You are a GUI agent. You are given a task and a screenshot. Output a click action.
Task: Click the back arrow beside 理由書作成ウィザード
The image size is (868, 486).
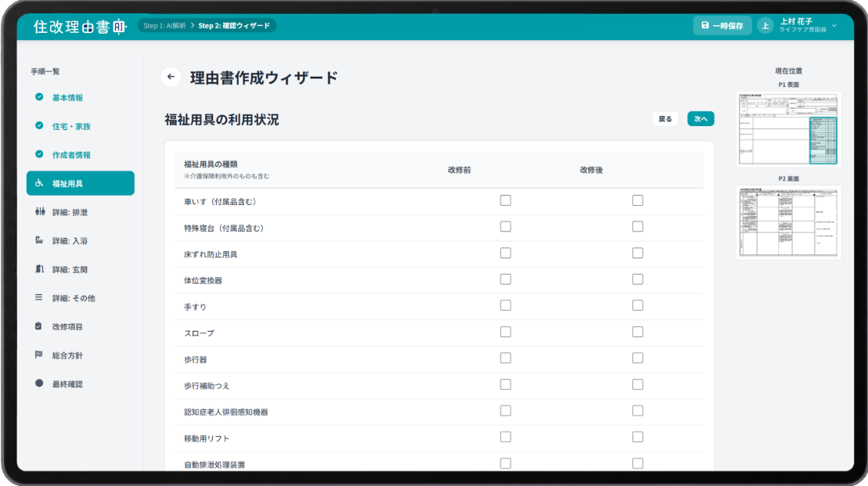point(171,77)
